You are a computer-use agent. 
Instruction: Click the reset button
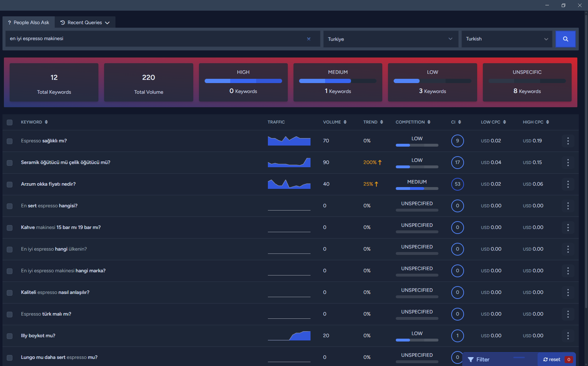[552, 360]
